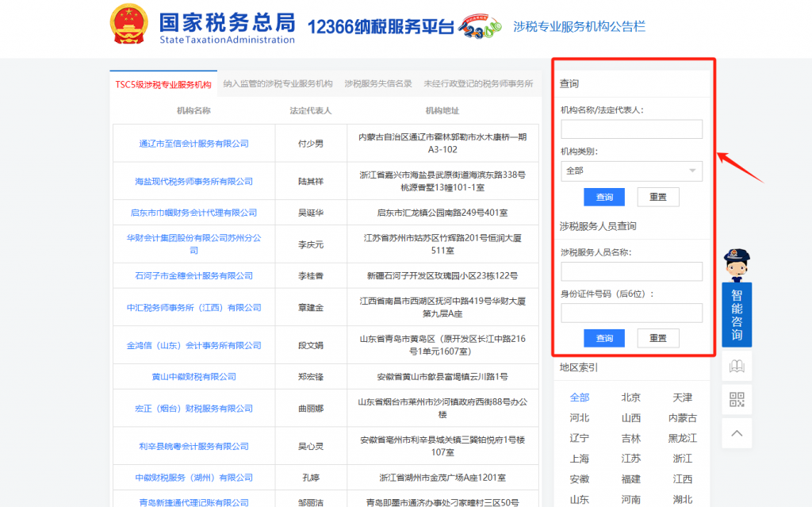
Task: Click the back-to-top arrow icon
Action: point(736,432)
